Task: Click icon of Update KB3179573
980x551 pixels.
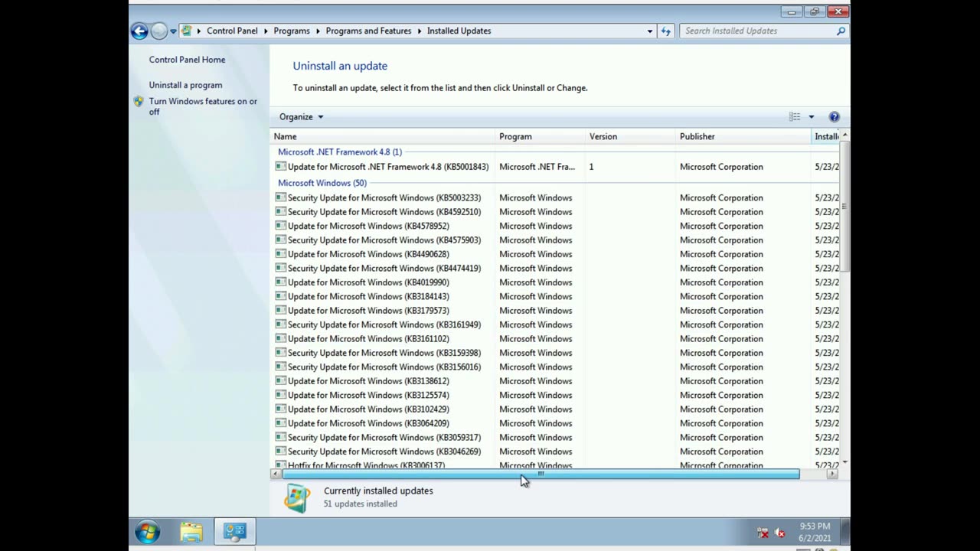Action: 280,311
